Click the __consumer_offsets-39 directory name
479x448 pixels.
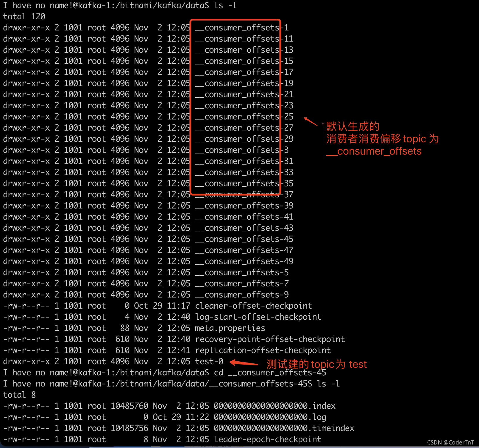[x=244, y=206]
